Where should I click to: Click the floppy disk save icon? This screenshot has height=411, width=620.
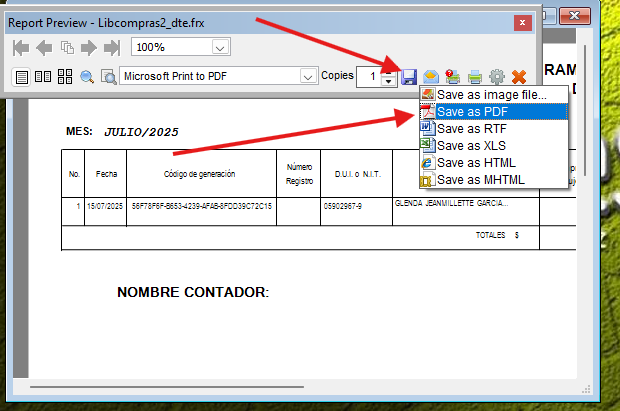(409, 77)
